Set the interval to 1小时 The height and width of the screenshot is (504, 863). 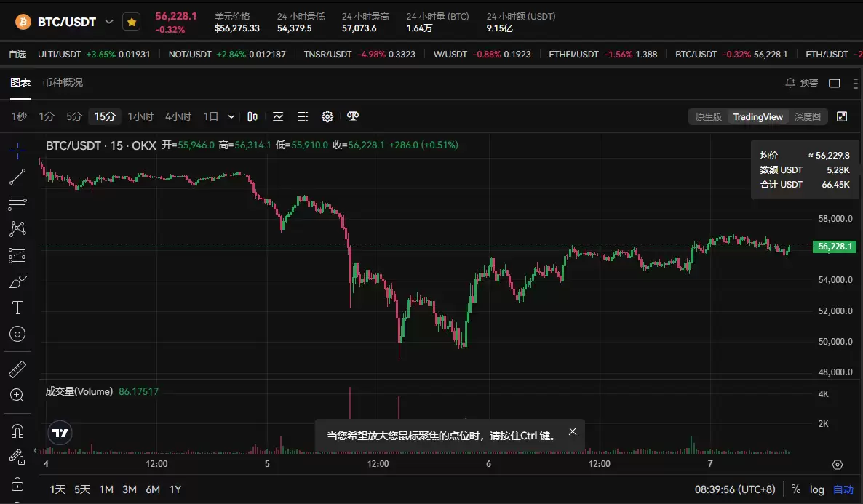click(140, 116)
